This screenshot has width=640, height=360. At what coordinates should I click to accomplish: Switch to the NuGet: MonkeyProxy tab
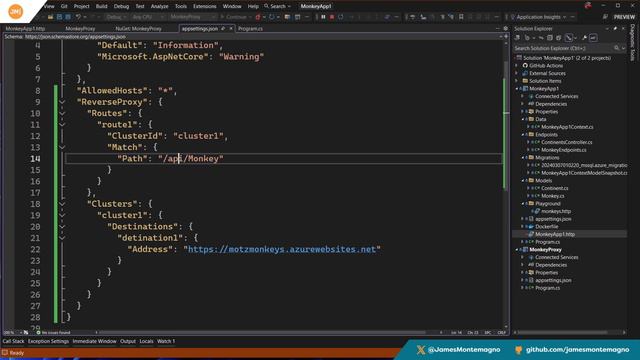[138, 29]
